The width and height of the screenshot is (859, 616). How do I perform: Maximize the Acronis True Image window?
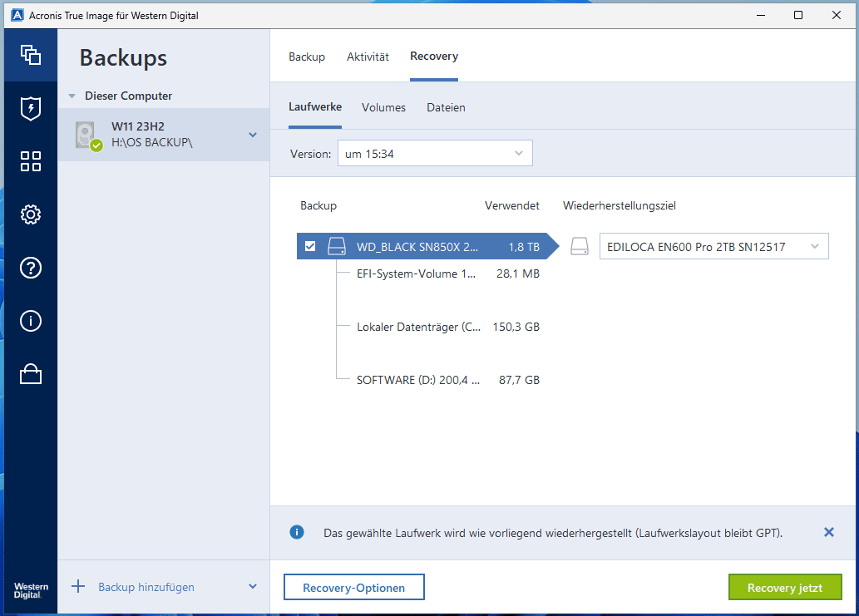798,15
